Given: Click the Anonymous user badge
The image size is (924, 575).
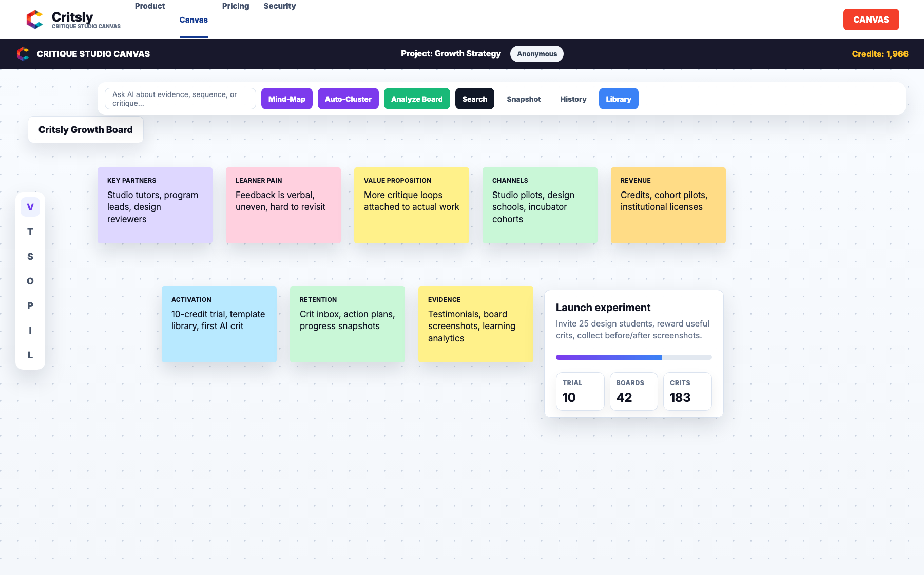Looking at the screenshot, I should pos(537,54).
